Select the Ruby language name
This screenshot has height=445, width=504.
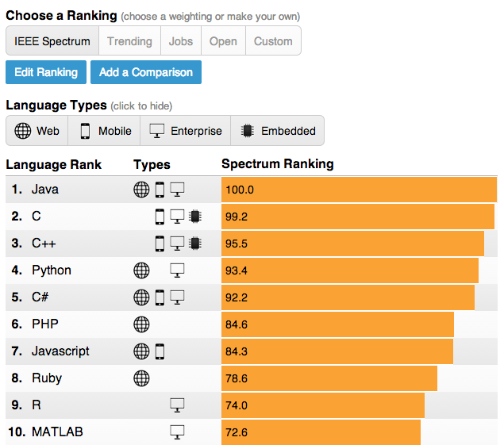(x=47, y=378)
